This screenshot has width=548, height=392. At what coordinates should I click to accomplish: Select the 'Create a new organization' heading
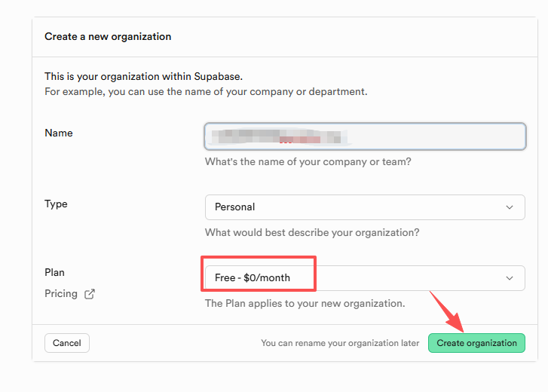[108, 37]
